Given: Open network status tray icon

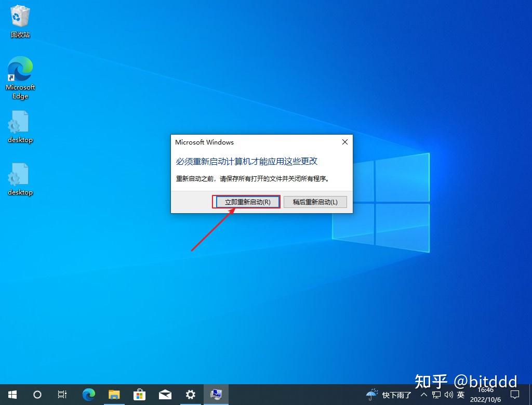Looking at the screenshot, I should (436, 395).
